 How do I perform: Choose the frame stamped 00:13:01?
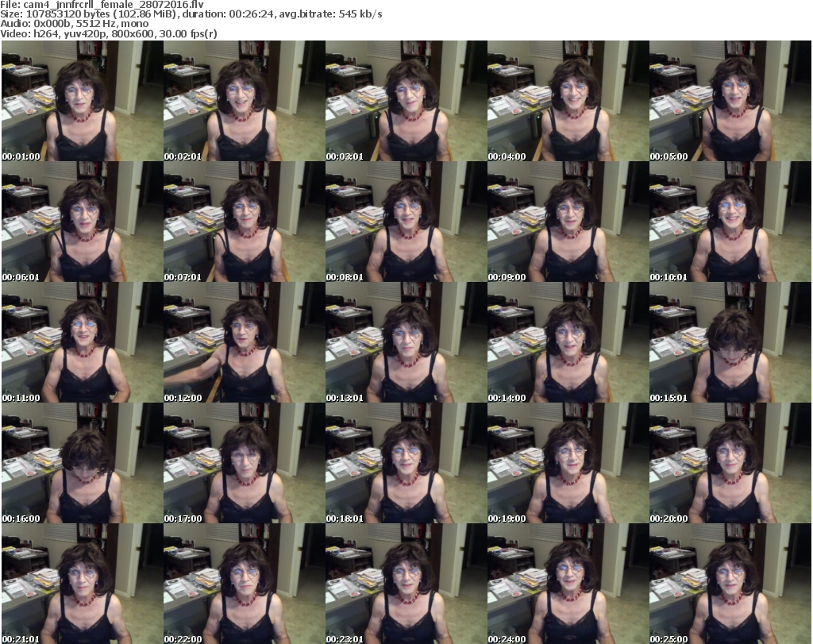click(x=406, y=342)
